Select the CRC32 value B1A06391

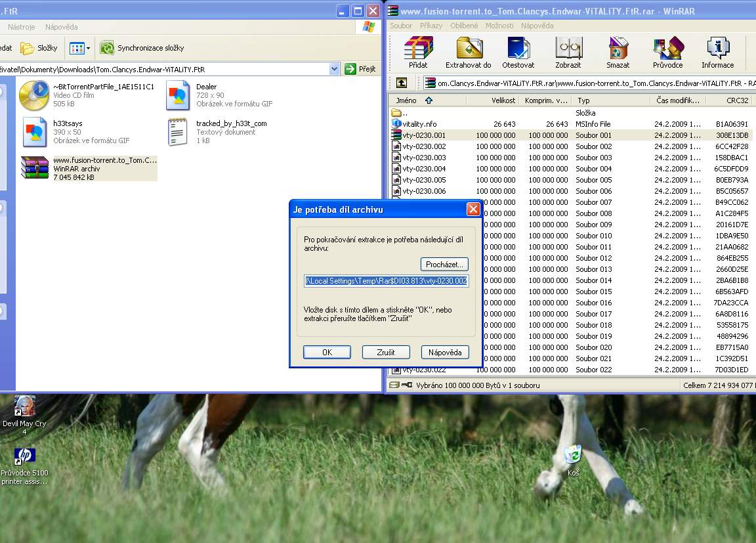[x=732, y=124]
